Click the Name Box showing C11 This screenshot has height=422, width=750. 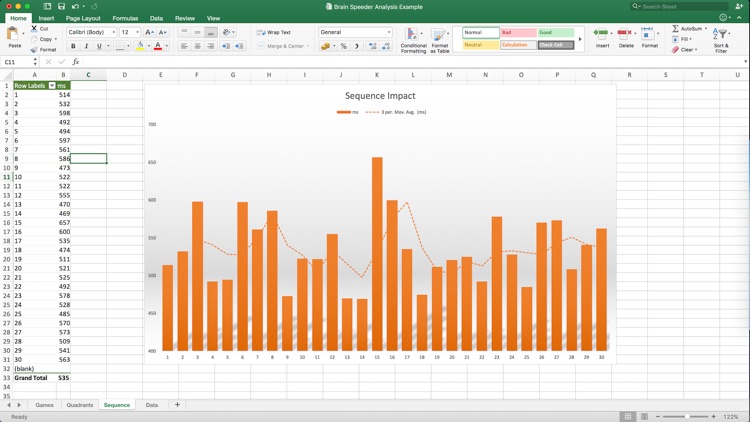(x=18, y=62)
